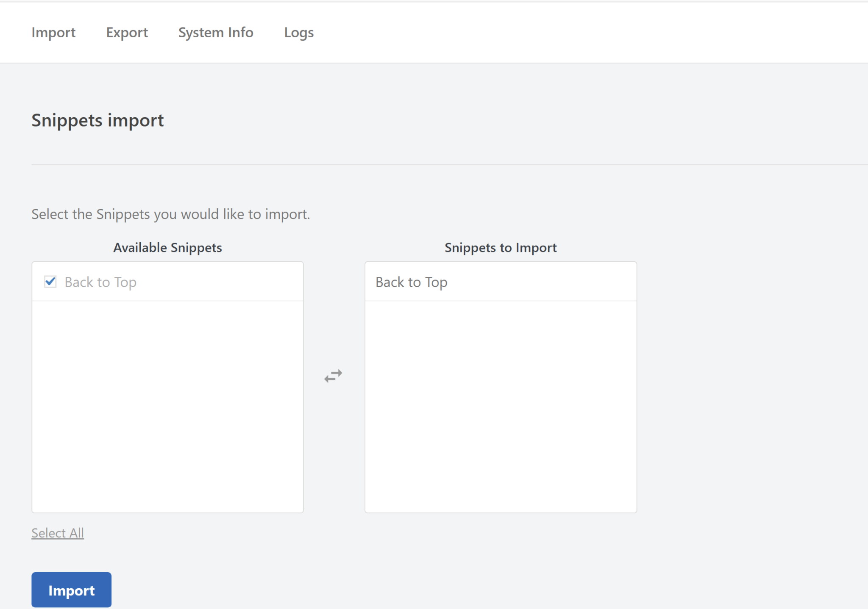
Task: Switch to the Import tab
Action: click(x=53, y=32)
